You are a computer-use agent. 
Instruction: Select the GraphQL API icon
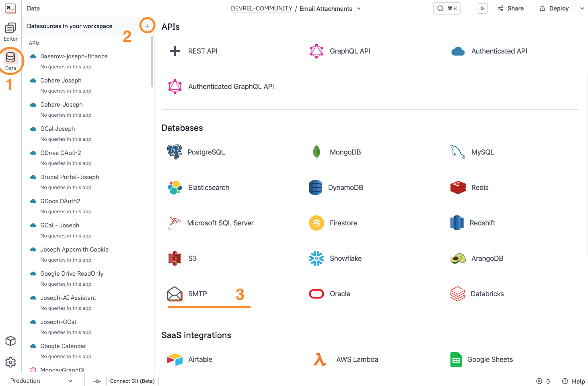(317, 51)
